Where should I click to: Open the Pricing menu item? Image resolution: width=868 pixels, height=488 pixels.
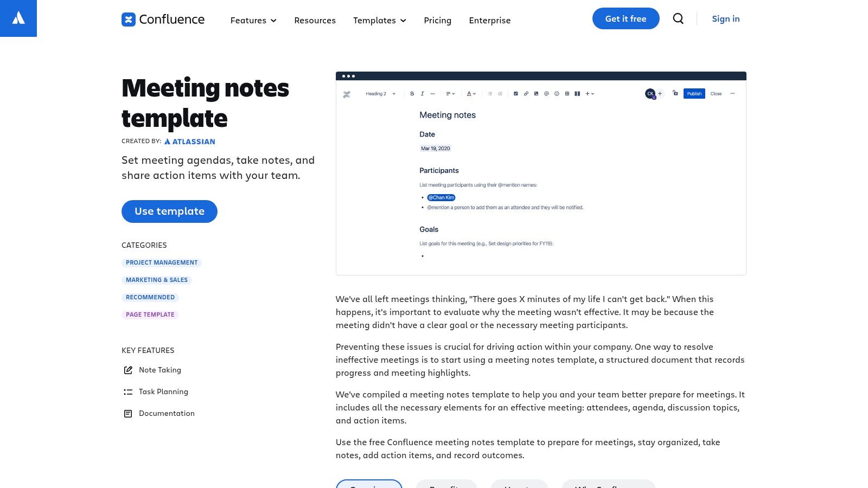coord(437,21)
